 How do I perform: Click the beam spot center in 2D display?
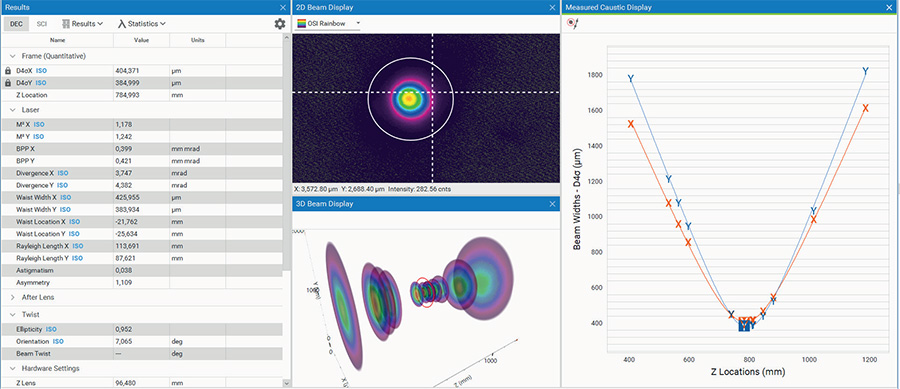click(x=409, y=99)
